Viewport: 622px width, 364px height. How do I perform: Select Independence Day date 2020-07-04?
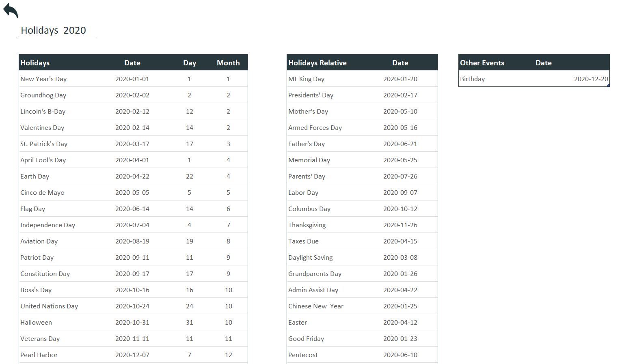tap(132, 225)
